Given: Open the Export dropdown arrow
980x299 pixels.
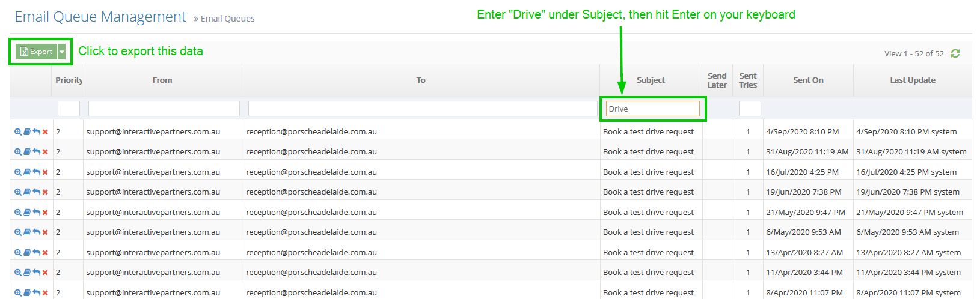Looking at the screenshot, I should pyautogui.click(x=62, y=52).
